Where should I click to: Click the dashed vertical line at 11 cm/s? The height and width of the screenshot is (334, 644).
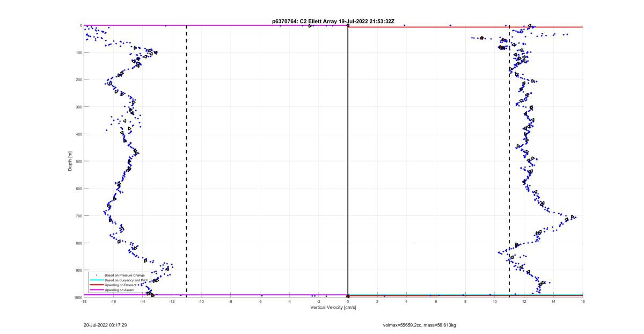[509, 161]
